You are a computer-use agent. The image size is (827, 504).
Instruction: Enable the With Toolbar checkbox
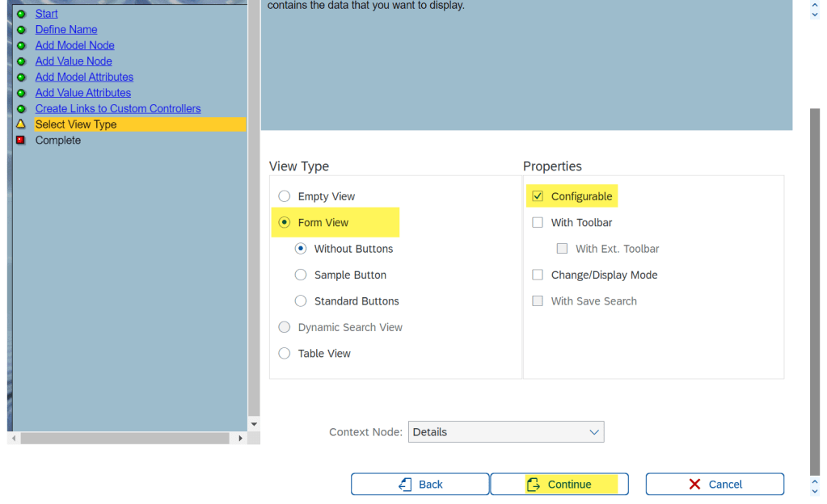(538, 223)
